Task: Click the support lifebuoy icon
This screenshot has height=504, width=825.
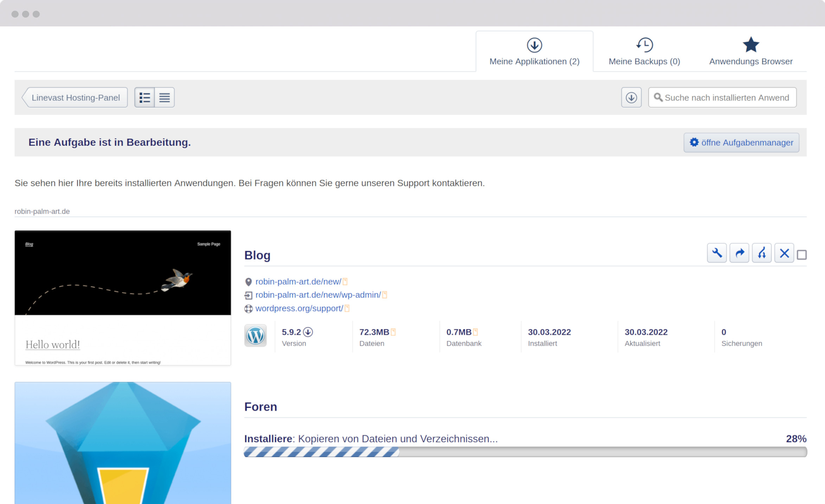Action: pos(248,309)
